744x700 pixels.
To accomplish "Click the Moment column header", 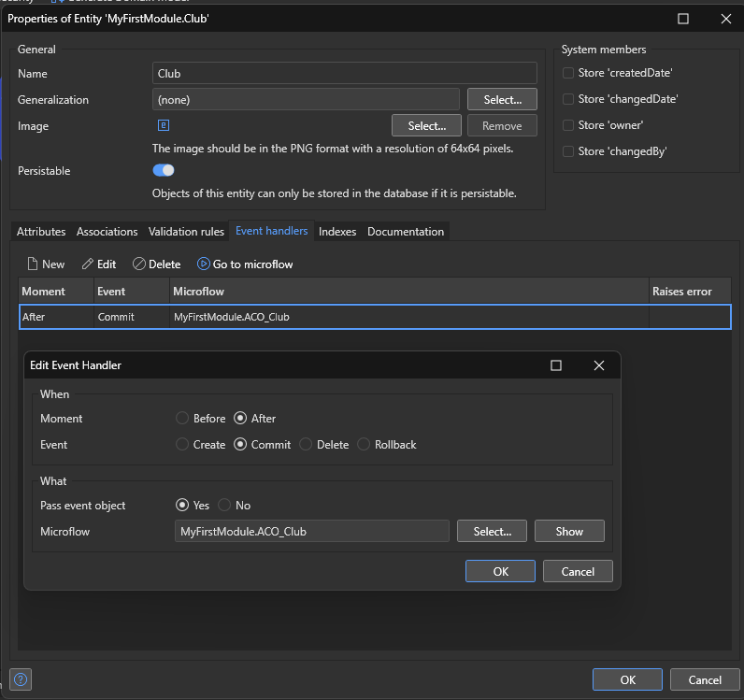I will point(56,291).
